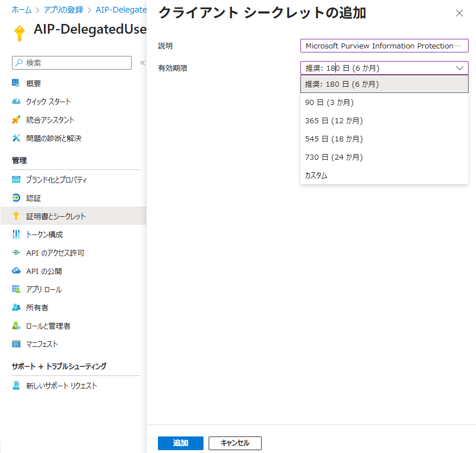Select the カスタム expiry option
The height and width of the screenshot is (453, 476).
(384, 175)
